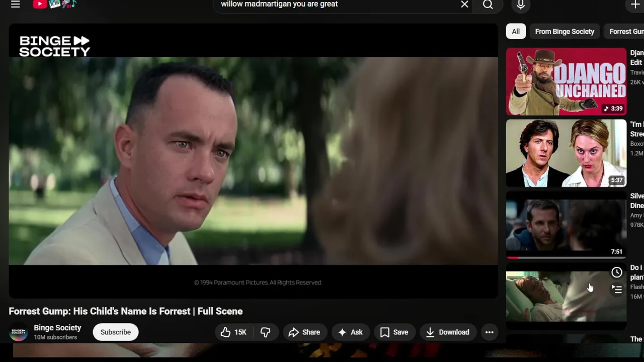Click the search magnifier button
This screenshot has width=644, height=362.
488,5
